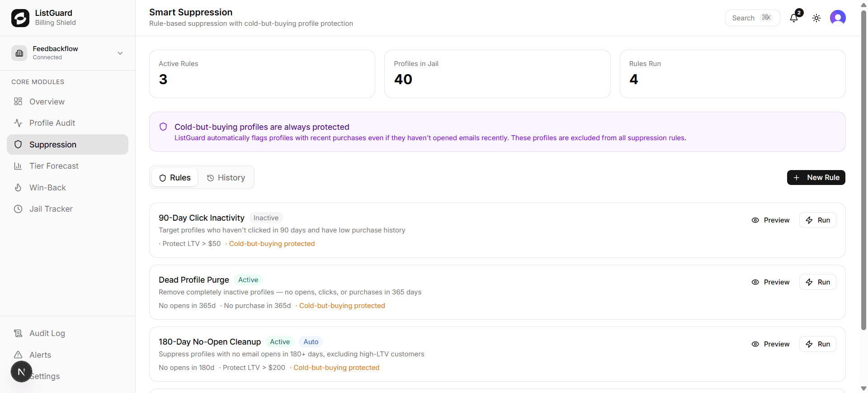Open the Win-Back module
Screen dimensions: 868x393
click(47, 188)
